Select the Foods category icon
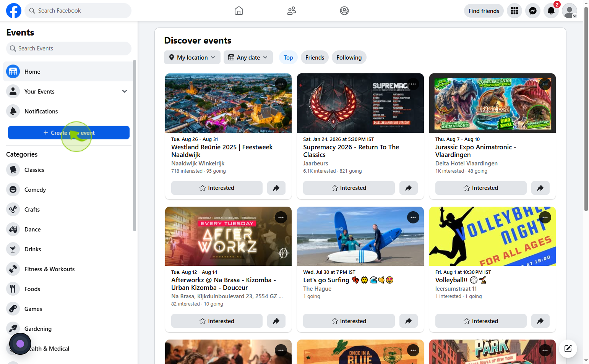This screenshot has height=364, width=589. click(x=13, y=289)
